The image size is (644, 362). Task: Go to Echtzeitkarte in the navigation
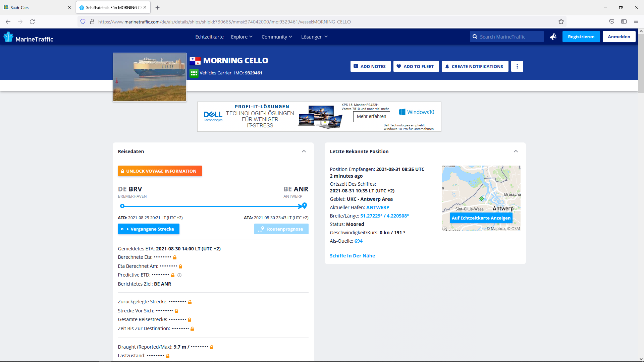[209, 37]
